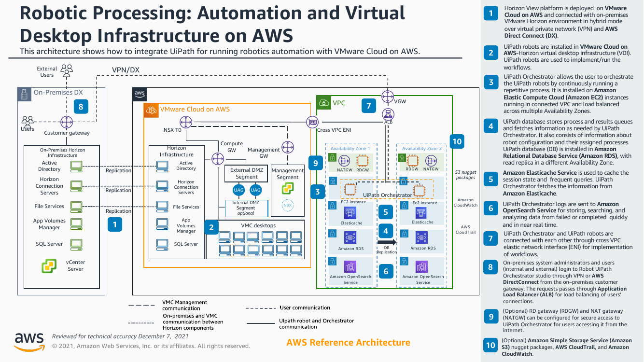Click blue number 10 badge beside Availability Zone 2
This screenshot has width=644, height=362.
click(x=456, y=141)
